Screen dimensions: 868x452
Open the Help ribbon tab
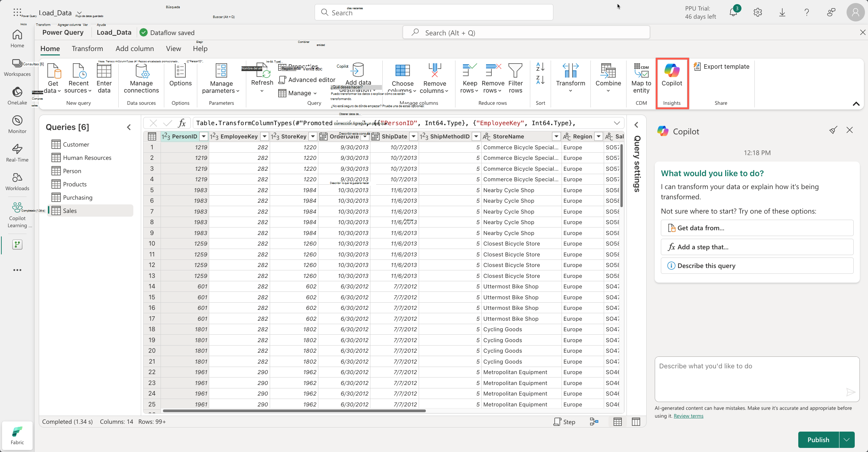click(x=200, y=49)
